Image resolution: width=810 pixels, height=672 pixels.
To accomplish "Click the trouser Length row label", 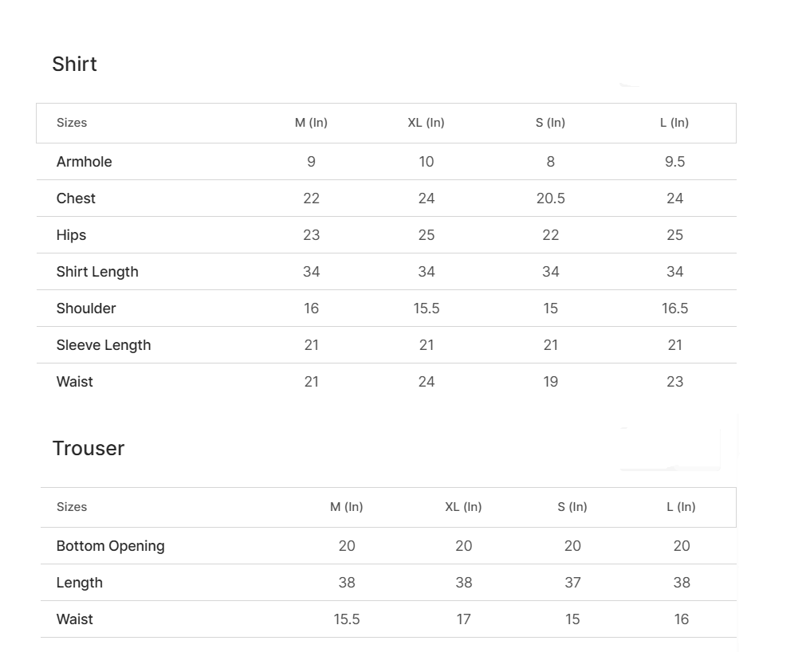I will click(x=80, y=583).
